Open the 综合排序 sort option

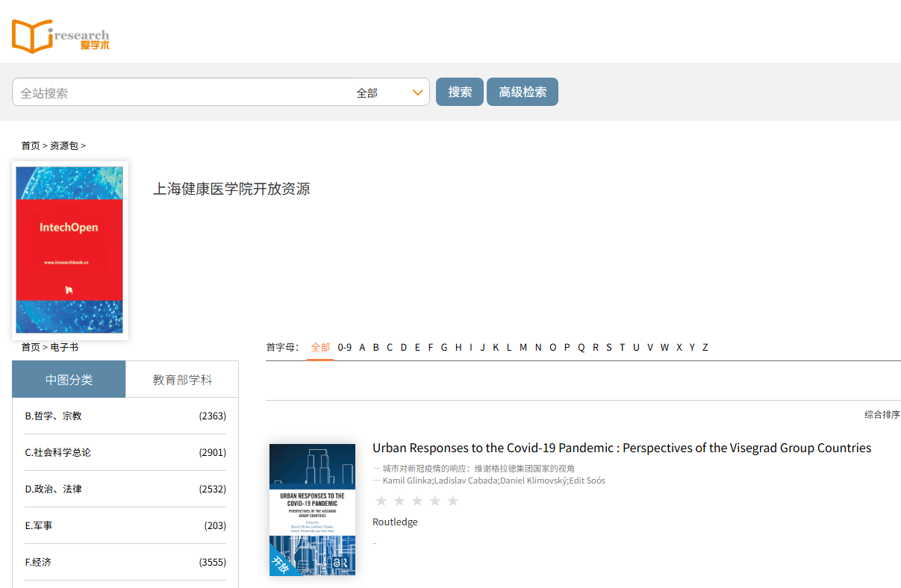coord(882,415)
